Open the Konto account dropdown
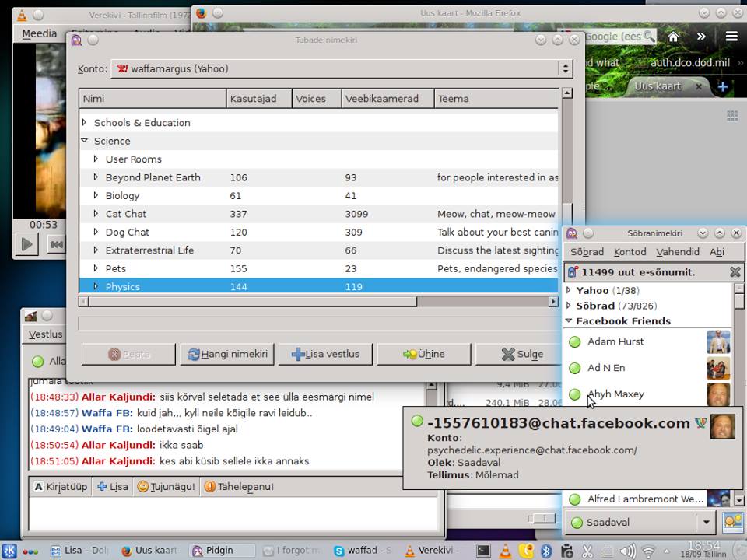The height and width of the screenshot is (560, 747). pos(342,68)
